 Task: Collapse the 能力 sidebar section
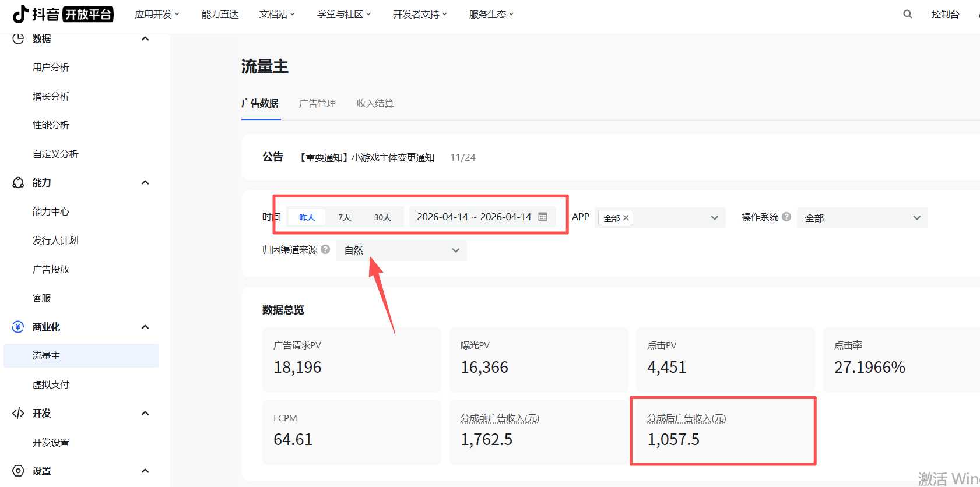coord(145,183)
